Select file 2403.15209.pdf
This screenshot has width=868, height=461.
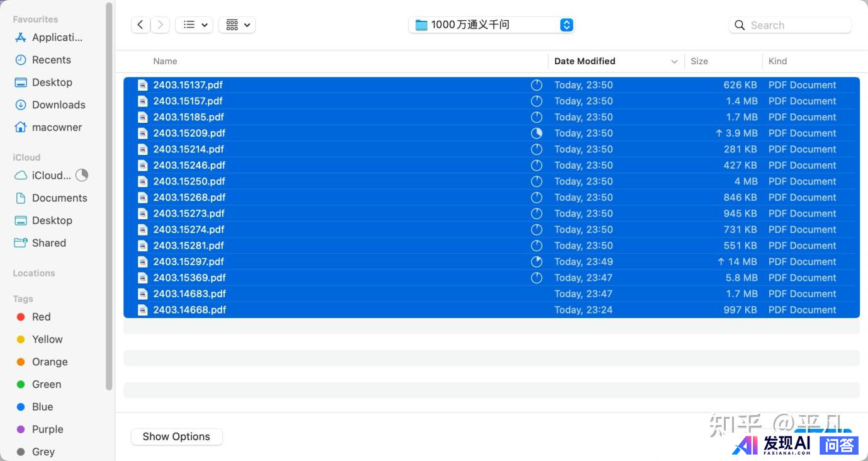coord(492,133)
